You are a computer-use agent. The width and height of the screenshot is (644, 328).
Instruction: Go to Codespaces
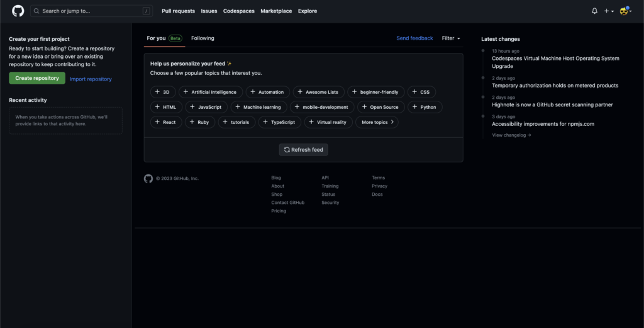[x=238, y=11]
